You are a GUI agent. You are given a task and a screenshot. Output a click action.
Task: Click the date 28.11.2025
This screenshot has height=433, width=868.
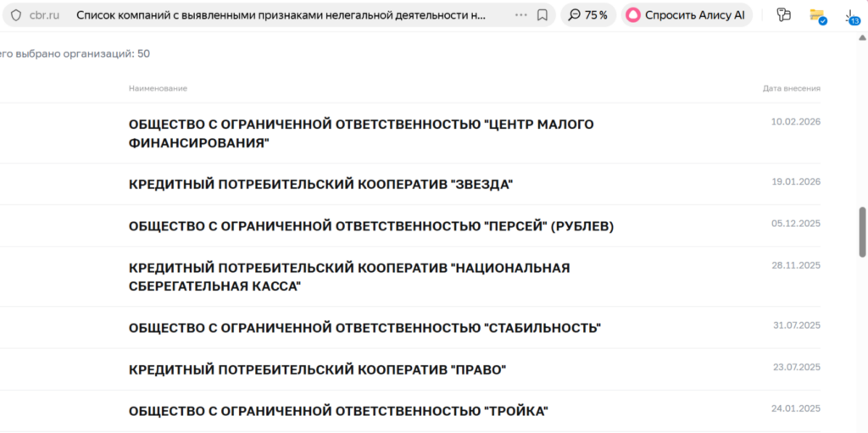pos(796,265)
